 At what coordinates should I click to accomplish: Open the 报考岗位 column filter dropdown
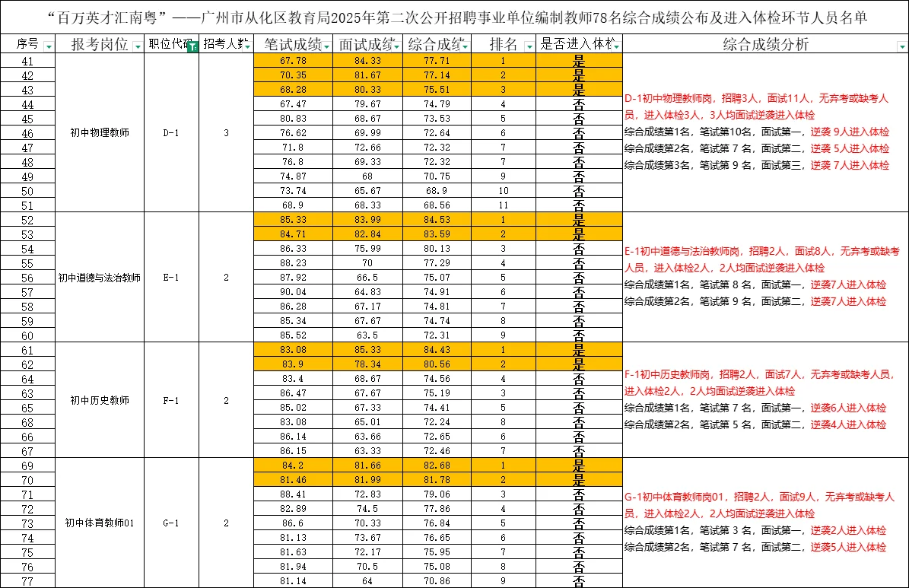click(x=138, y=46)
